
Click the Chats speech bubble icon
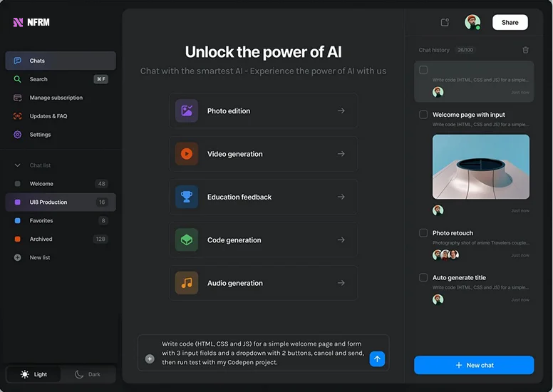17,61
